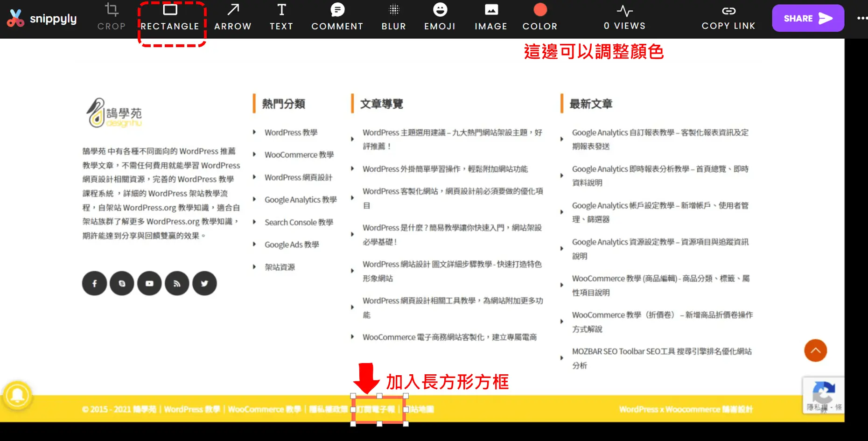The width and height of the screenshot is (868, 441).
Task: Open the Emoji picker
Action: [x=440, y=18]
